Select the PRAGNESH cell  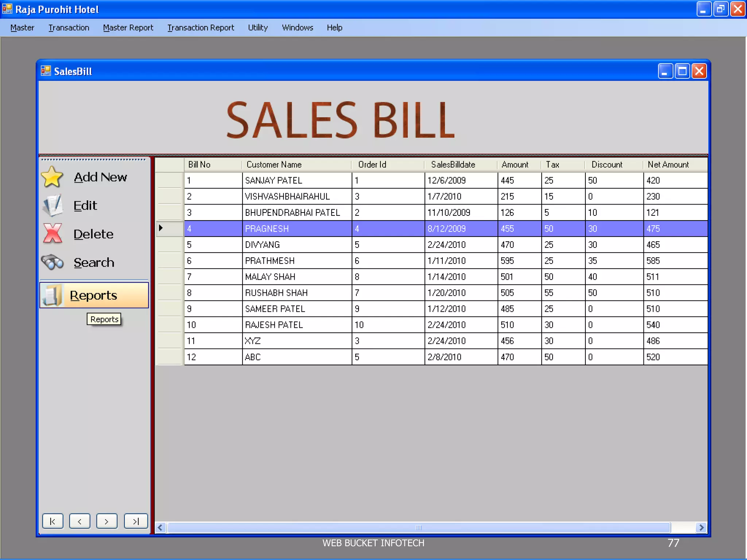[x=297, y=229]
